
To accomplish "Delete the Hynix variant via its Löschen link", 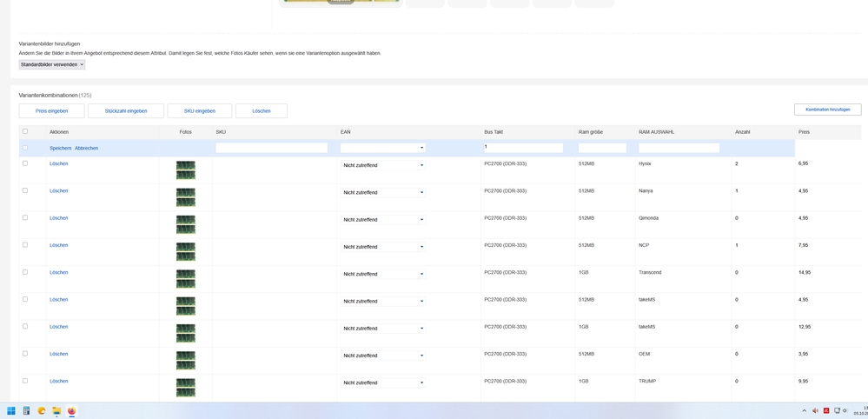I will 59,163.
